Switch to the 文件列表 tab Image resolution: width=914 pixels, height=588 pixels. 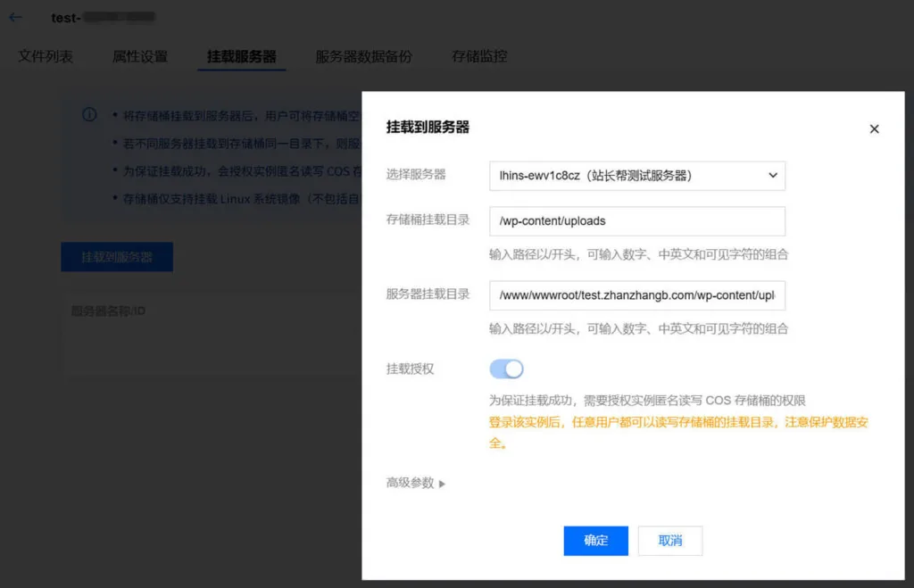pos(44,55)
